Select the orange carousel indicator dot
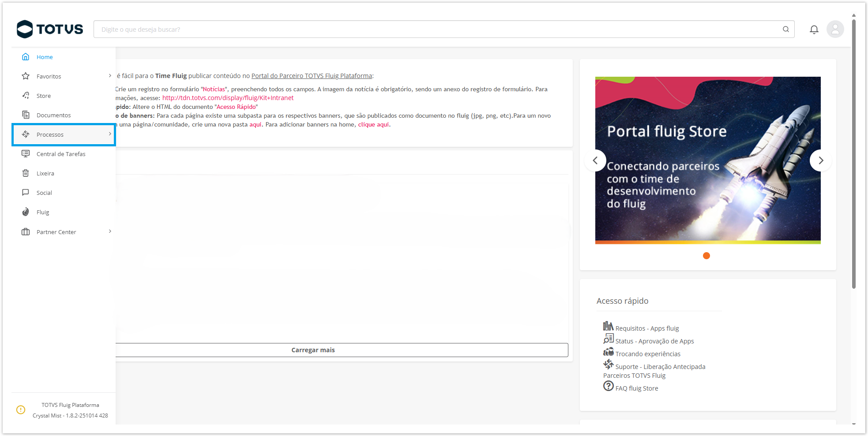 click(706, 256)
